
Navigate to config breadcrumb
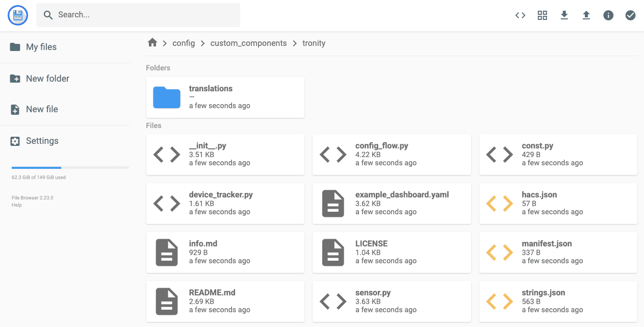(184, 43)
